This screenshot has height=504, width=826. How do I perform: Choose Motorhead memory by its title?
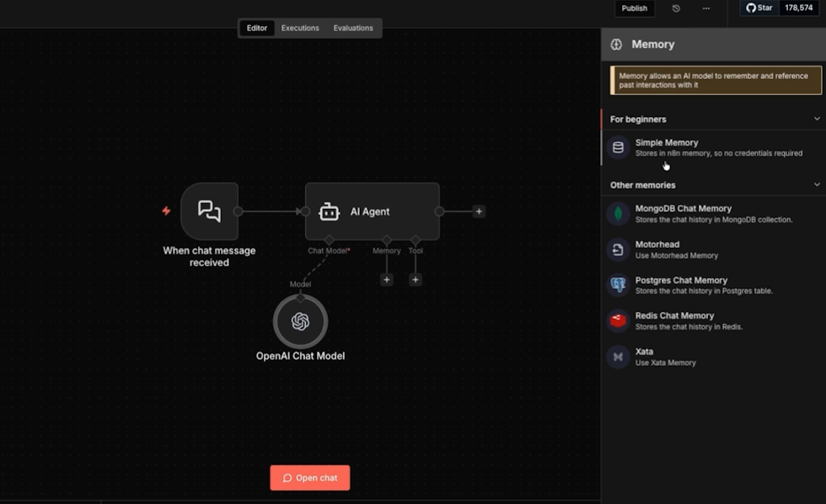coord(657,244)
